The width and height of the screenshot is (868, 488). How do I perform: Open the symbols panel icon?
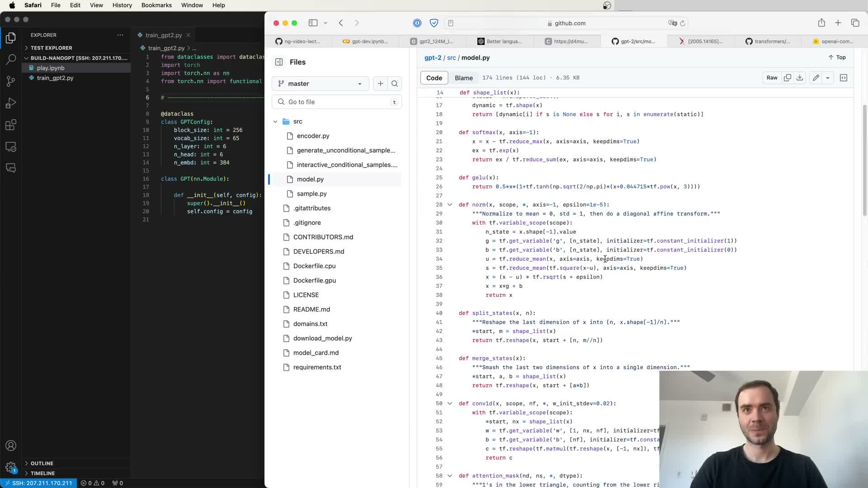coord(844,78)
